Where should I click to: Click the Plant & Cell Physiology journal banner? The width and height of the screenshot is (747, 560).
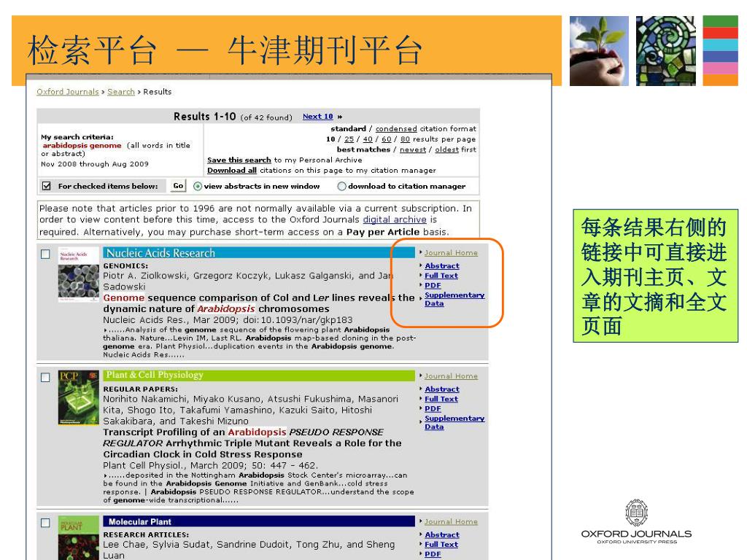click(x=259, y=376)
